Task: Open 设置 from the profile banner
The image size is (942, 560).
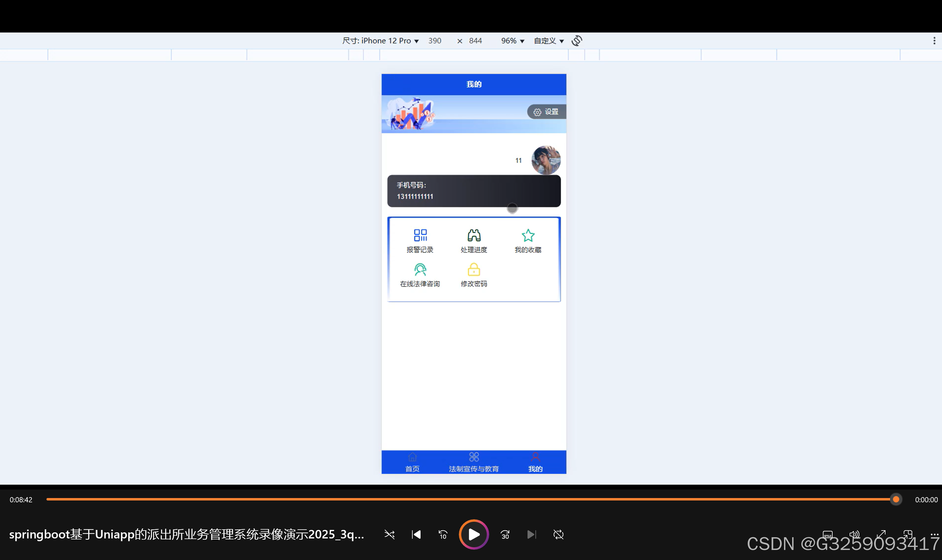Action: [546, 111]
